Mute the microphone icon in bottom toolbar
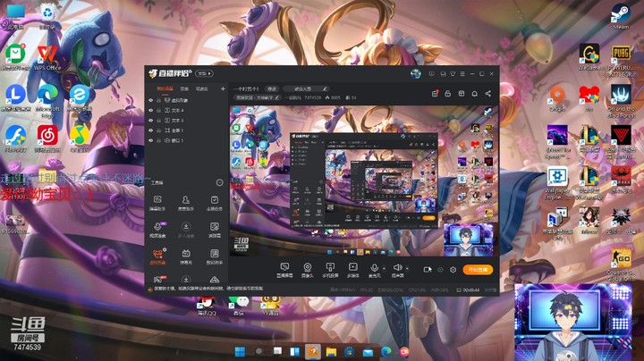Screen dimensions: 644x361 (x=374, y=268)
